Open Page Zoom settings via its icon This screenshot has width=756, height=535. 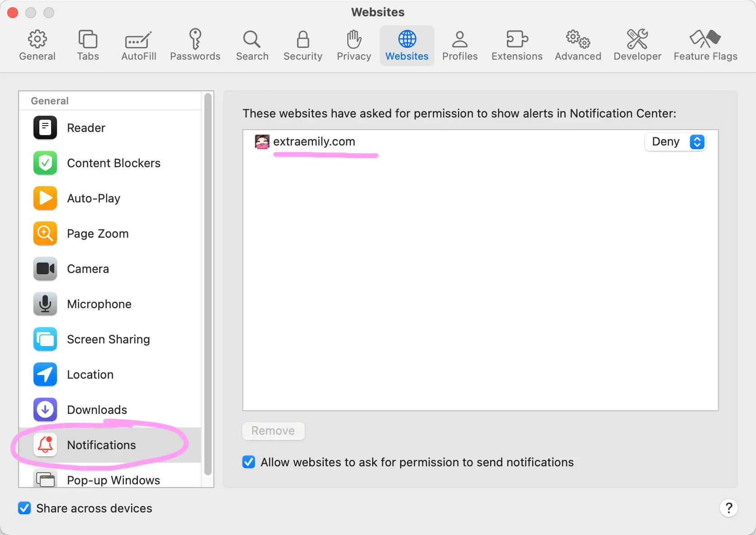pos(45,234)
